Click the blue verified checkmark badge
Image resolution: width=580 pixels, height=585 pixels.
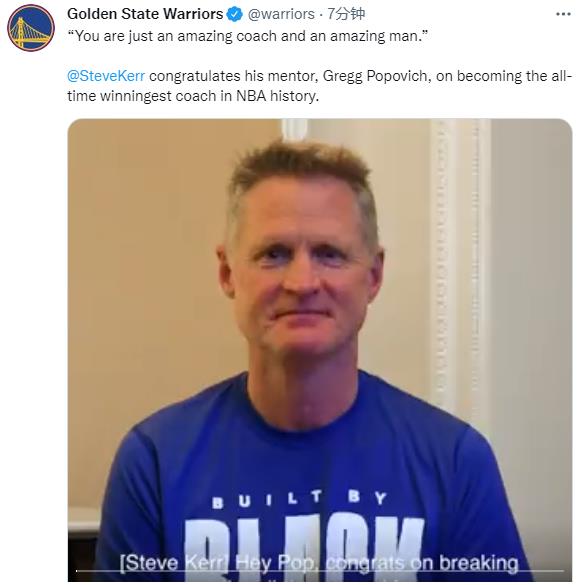click(235, 14)
